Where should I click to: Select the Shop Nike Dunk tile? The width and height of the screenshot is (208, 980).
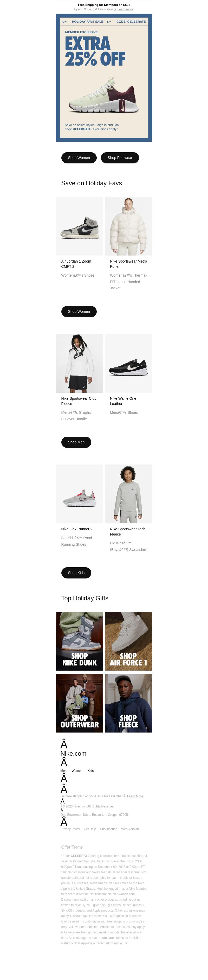click(80, 641)
